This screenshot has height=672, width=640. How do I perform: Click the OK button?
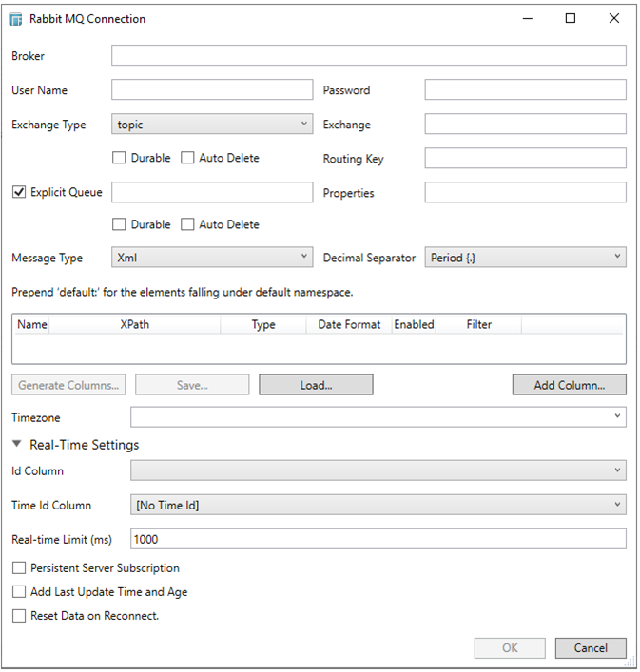(x=510, y=648)
